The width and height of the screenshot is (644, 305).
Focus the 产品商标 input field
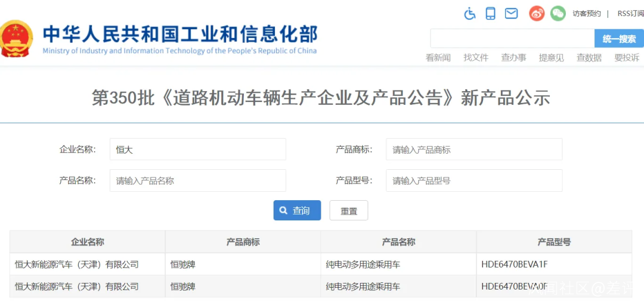[x=474, y=150]
